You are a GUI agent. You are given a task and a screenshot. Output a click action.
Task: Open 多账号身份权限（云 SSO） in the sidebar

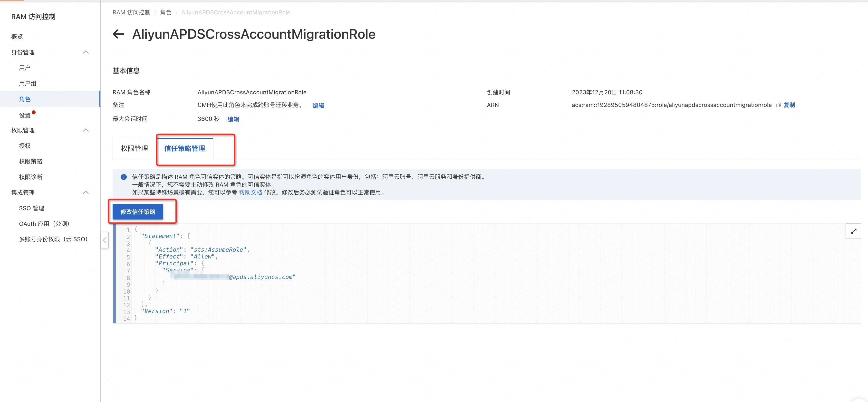pyautogui.click(x=53, y=239)
